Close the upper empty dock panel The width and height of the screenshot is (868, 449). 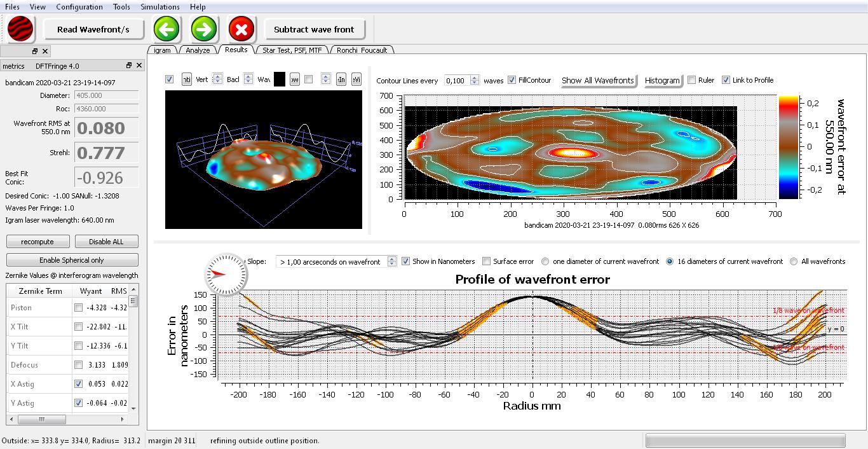(45, 51)
